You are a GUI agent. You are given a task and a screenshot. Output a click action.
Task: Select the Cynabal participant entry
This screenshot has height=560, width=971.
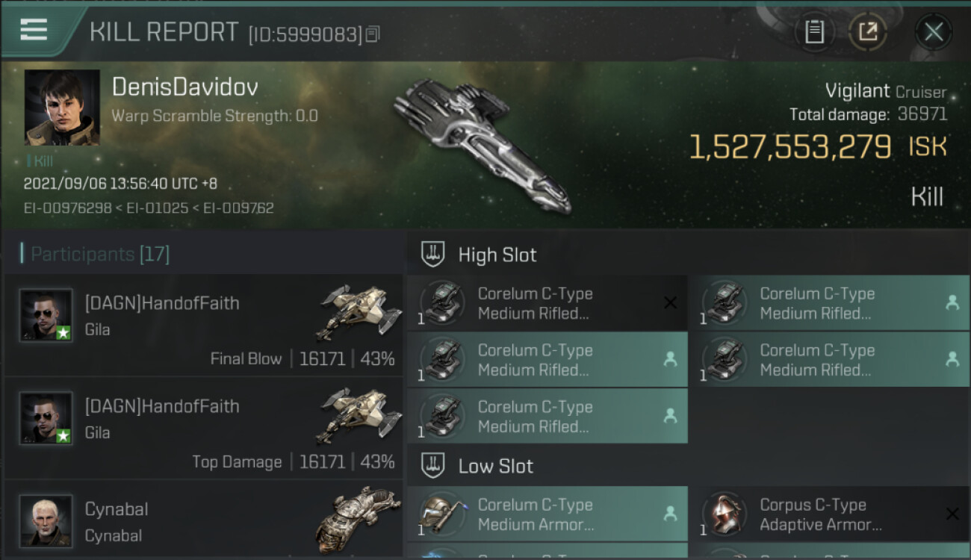204,520
